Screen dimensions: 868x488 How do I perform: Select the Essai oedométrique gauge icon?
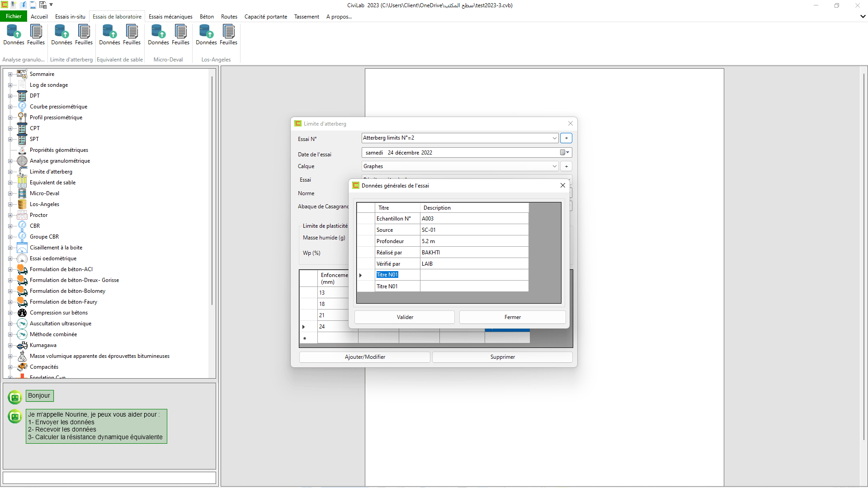[x=22, y=258]
